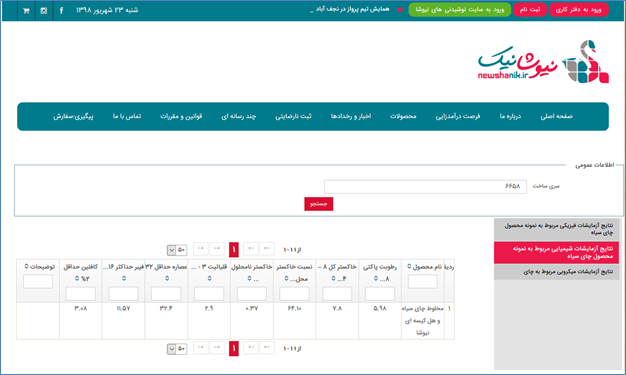Click the newshanik.ir logo
626x375 pixels.
(543, 62)
